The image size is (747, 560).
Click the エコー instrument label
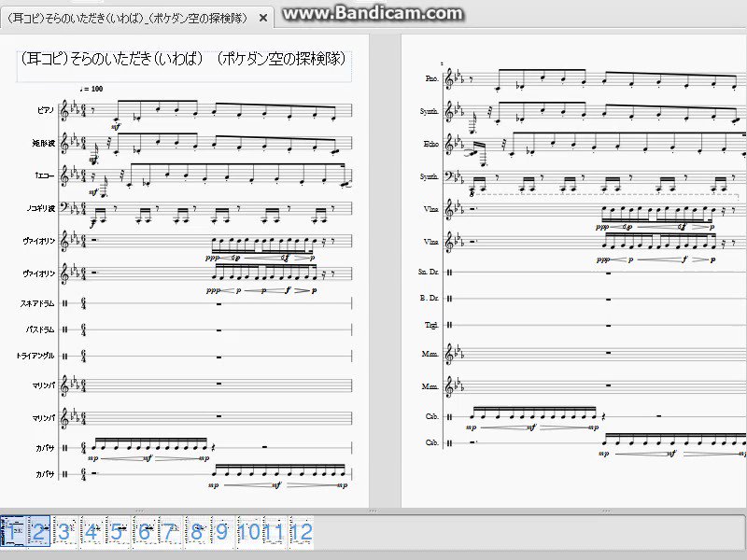45,175
